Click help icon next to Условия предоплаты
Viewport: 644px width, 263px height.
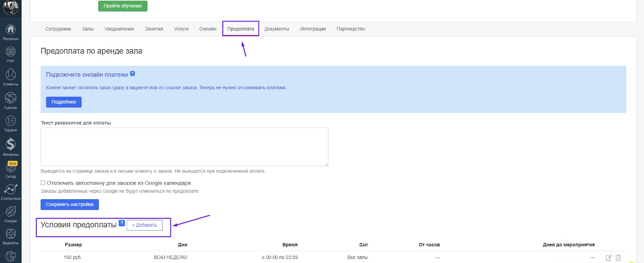pyautogui.click(x=122, y=223)
